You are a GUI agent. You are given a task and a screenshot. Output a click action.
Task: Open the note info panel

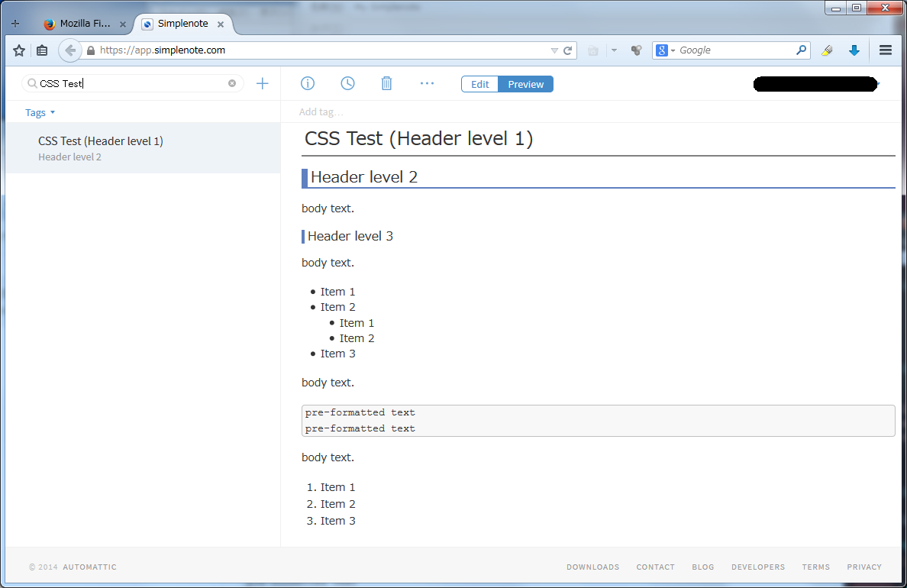307,83
